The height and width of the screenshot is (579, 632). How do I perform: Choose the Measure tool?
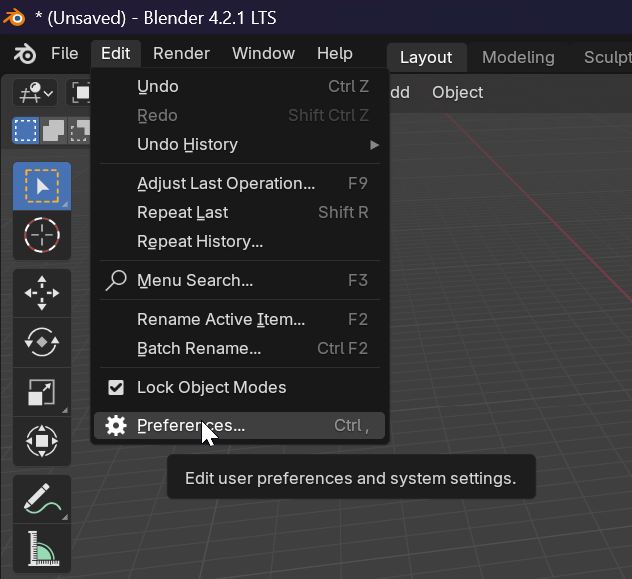(42, 548)
